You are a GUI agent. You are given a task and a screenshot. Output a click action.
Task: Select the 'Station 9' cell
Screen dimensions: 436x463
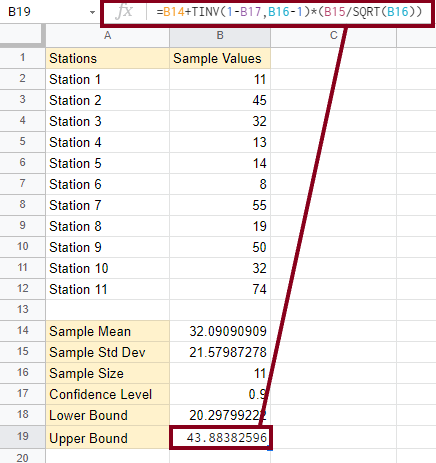[x=107, y=247]
